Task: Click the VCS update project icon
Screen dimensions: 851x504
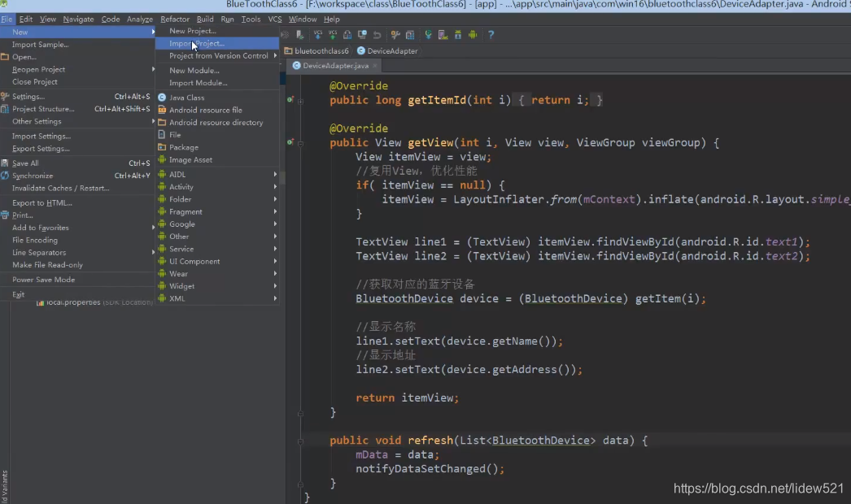Action: [x=317, y=35]
